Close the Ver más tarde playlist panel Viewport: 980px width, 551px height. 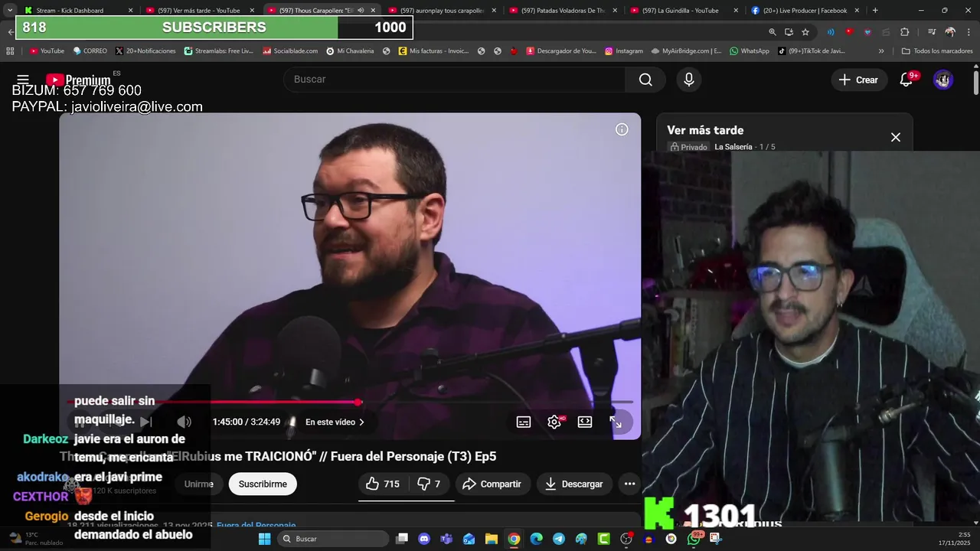[x=896, y=137]
